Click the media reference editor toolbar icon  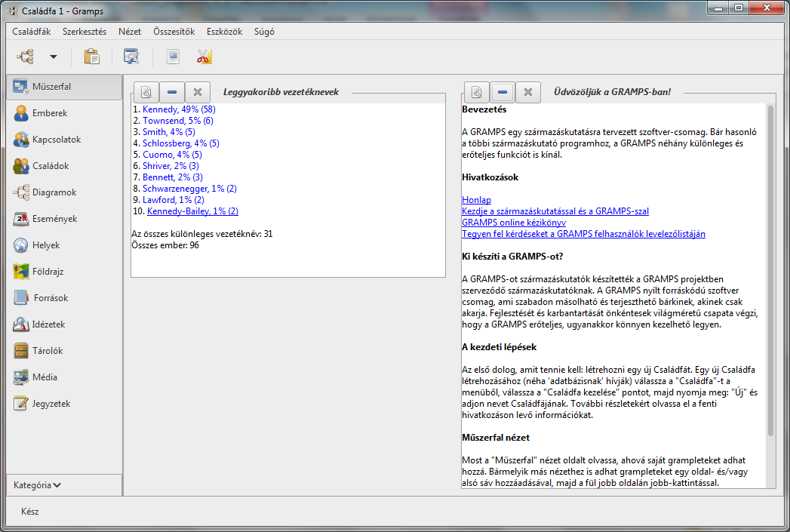(173, 57)
